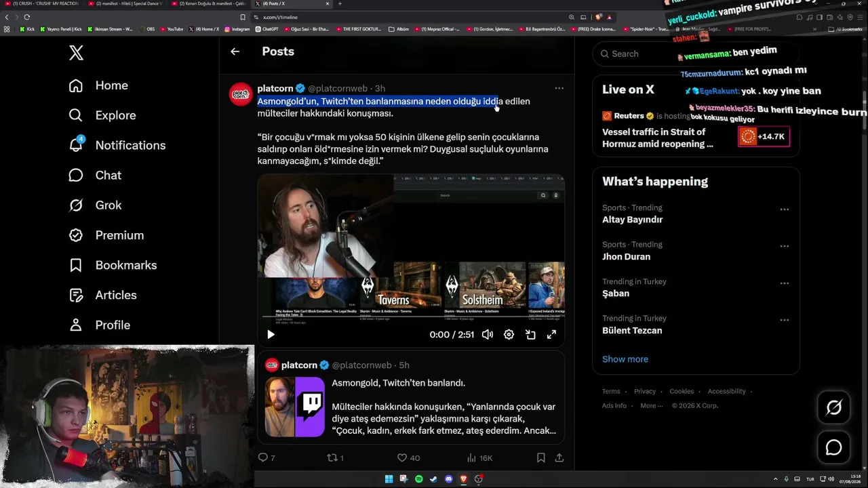Reload the current page
Screen dimensions: 868x488
tap(26, 17)
